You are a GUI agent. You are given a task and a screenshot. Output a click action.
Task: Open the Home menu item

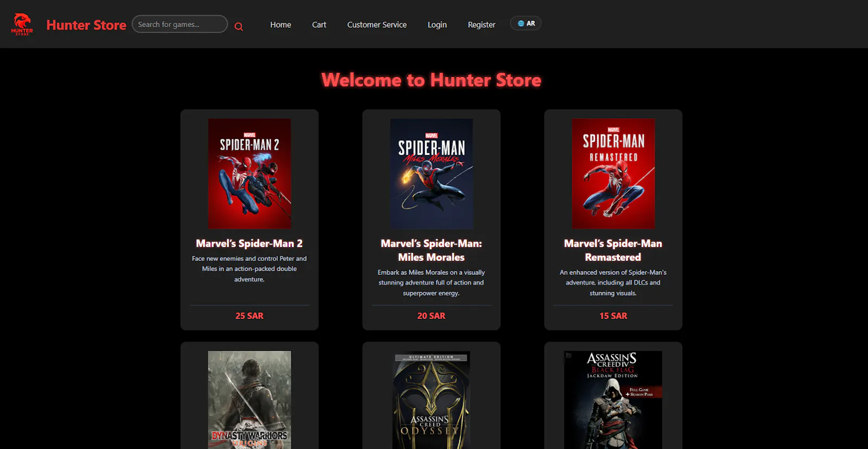click(280, 24)
